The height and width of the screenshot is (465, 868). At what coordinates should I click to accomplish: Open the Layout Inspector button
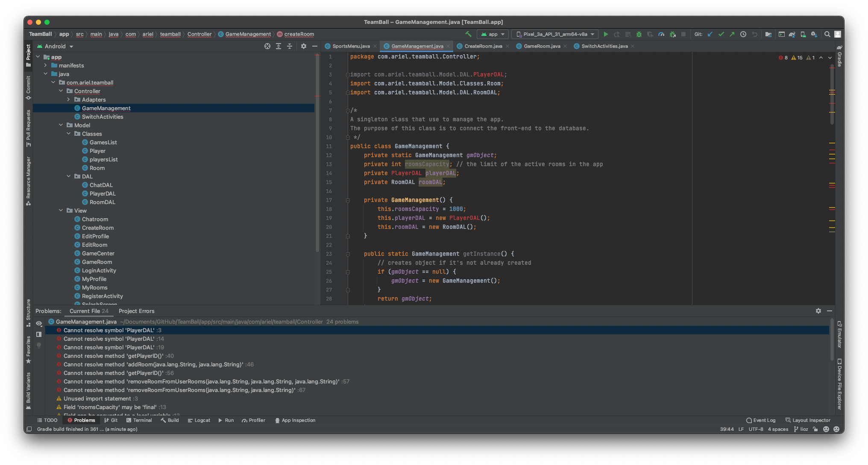pos(808,420)
